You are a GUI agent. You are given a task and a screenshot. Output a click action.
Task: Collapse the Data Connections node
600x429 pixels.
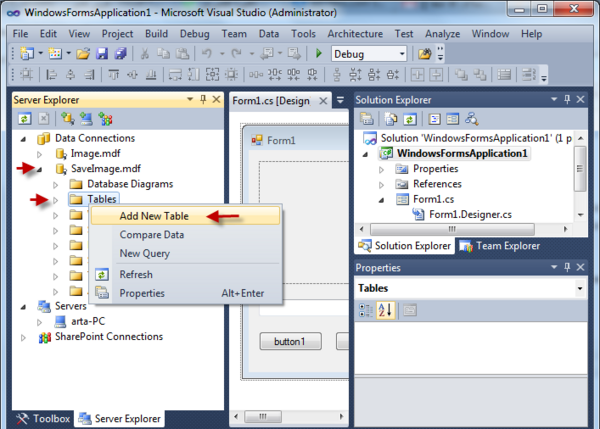click(x=23, y=139)
